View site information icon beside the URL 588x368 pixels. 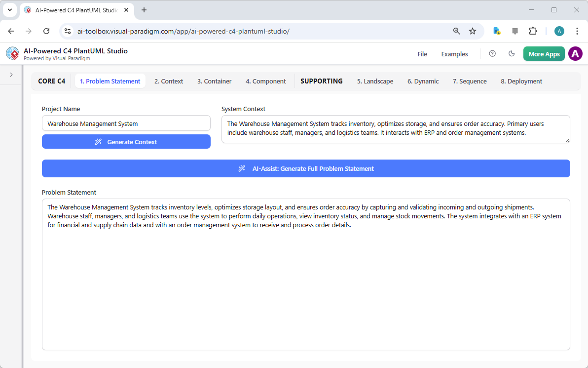pyautogui.click(x=67, y=31)
